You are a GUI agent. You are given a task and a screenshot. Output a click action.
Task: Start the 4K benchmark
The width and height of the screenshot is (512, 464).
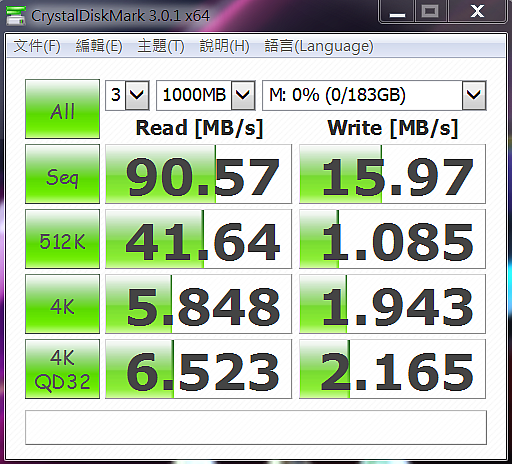click(62, 304)
